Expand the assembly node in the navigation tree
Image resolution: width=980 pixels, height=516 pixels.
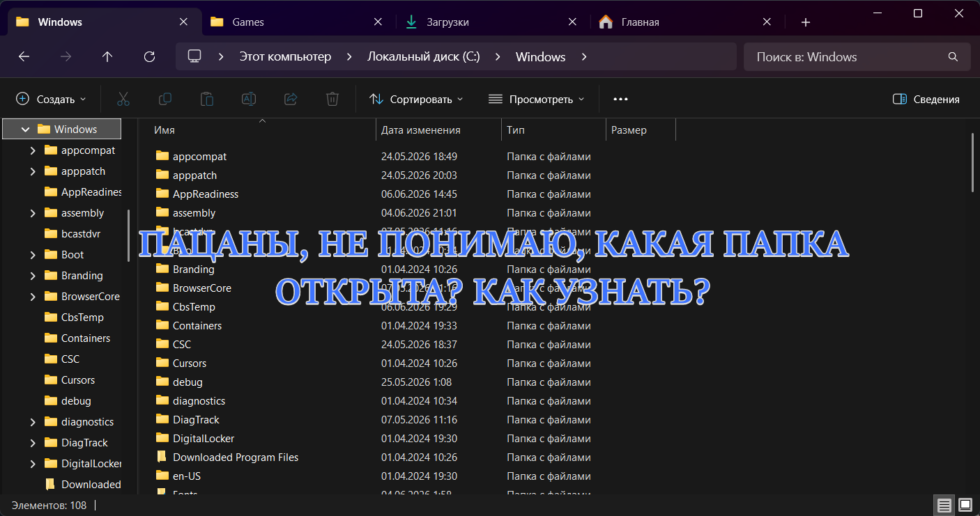[33, 212]
